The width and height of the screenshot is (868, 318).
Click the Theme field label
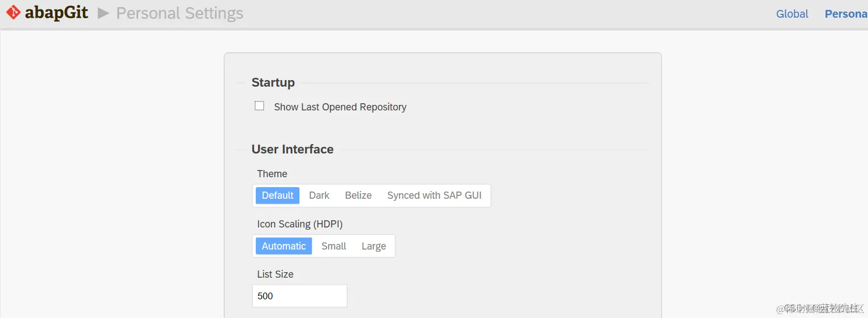[272, 174]
